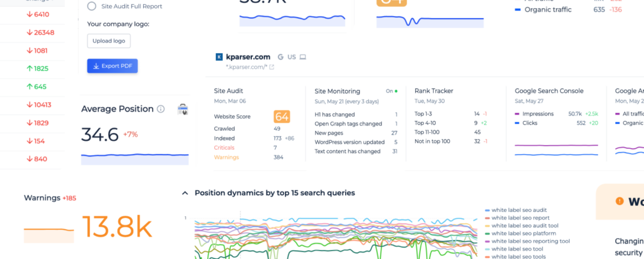Viewport: 644px width, 259px height.
Task: Click the Organic traffic value 635
Action: [x=599, y=9]
